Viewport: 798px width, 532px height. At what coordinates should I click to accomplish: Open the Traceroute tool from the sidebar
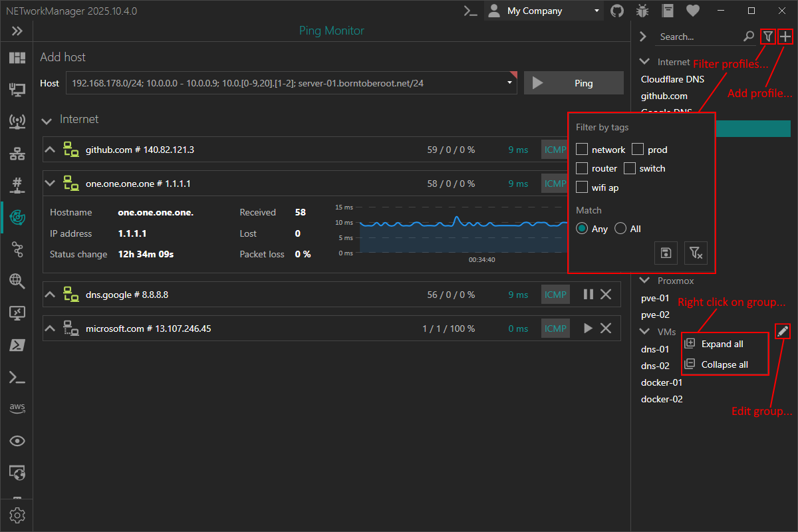click(x=17, y=249)
